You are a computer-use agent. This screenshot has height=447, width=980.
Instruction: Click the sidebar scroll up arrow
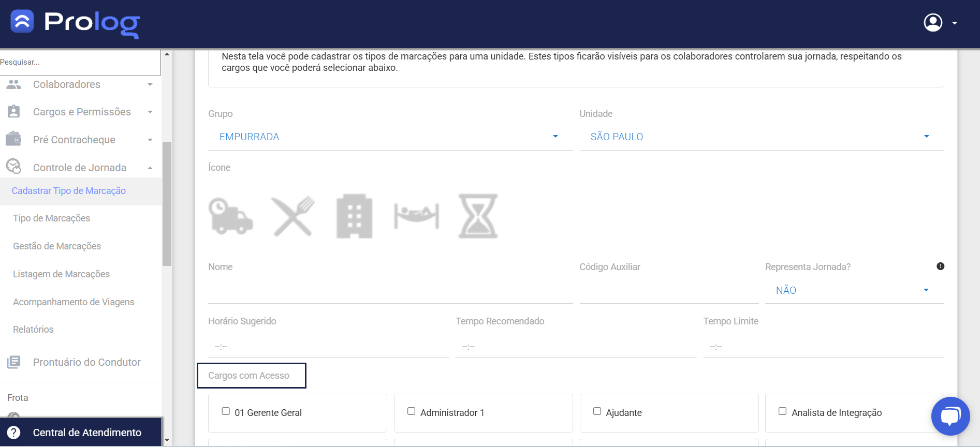167,54
